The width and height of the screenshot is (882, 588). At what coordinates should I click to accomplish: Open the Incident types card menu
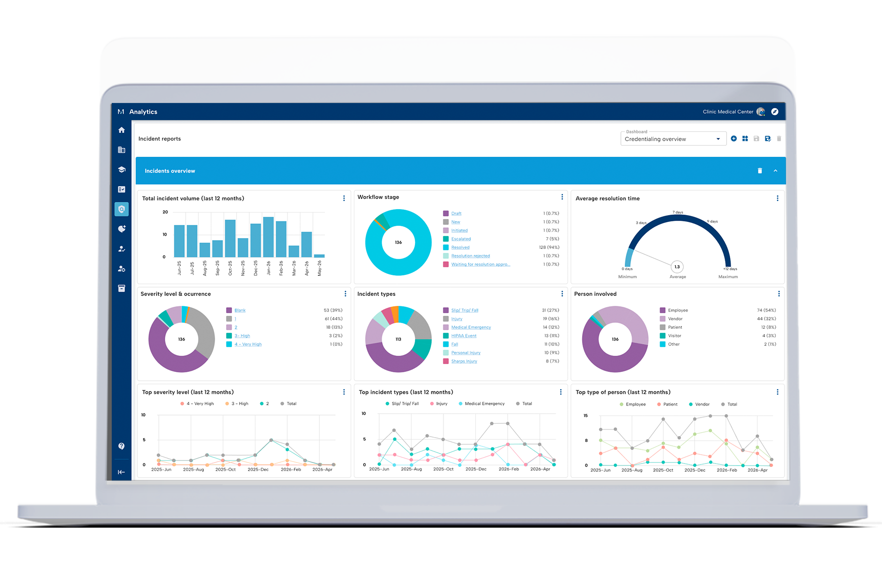pos(562,294)
